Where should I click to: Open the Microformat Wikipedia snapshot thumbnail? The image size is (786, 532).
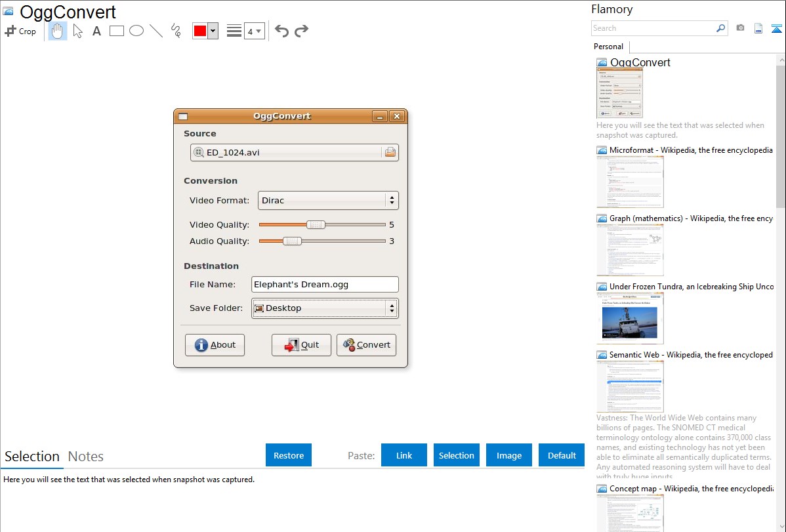(630, 182)
